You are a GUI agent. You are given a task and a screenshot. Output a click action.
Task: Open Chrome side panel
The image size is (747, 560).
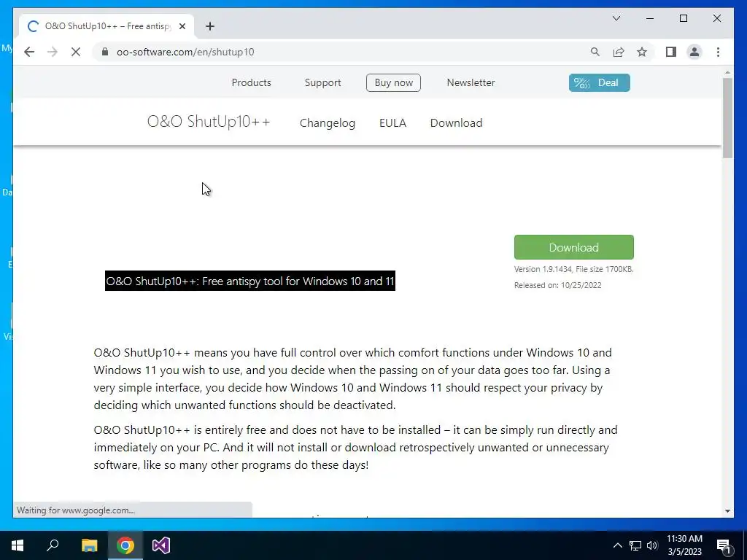671,52
